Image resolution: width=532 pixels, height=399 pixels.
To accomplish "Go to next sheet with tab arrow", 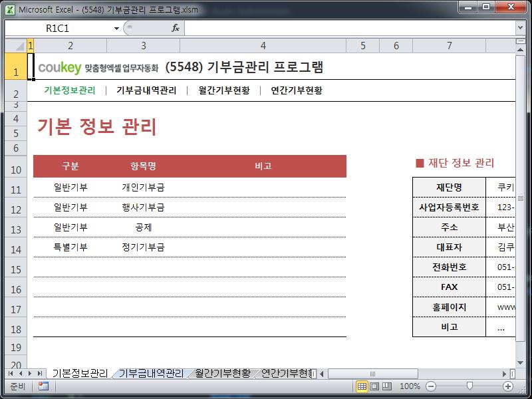I will point(30,374).
